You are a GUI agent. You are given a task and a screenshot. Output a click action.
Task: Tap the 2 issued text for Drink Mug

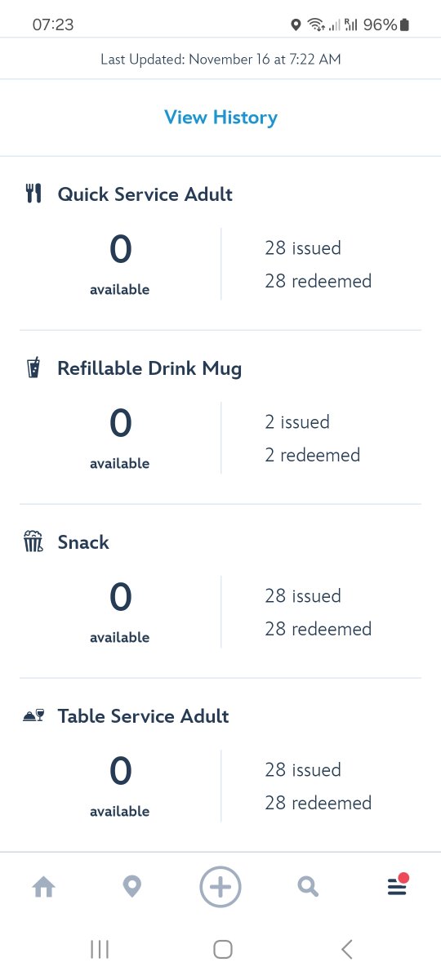pyautogui.click(x=297, y=422)
